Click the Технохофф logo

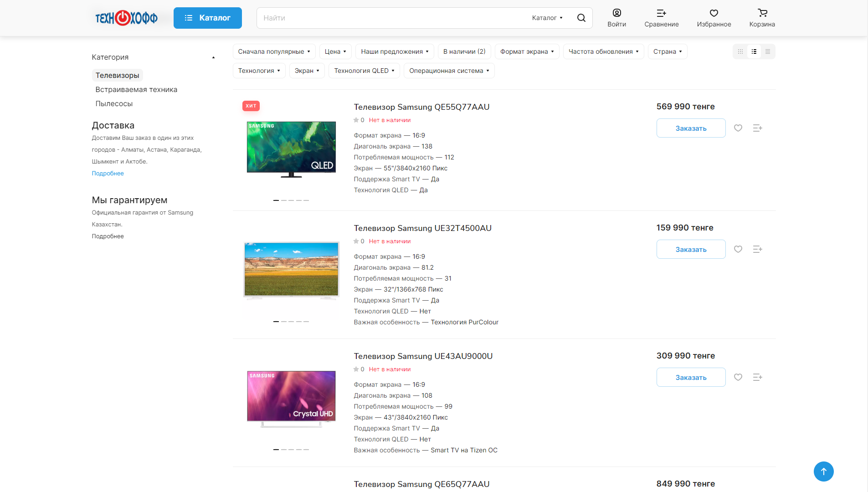coord(126,18)
